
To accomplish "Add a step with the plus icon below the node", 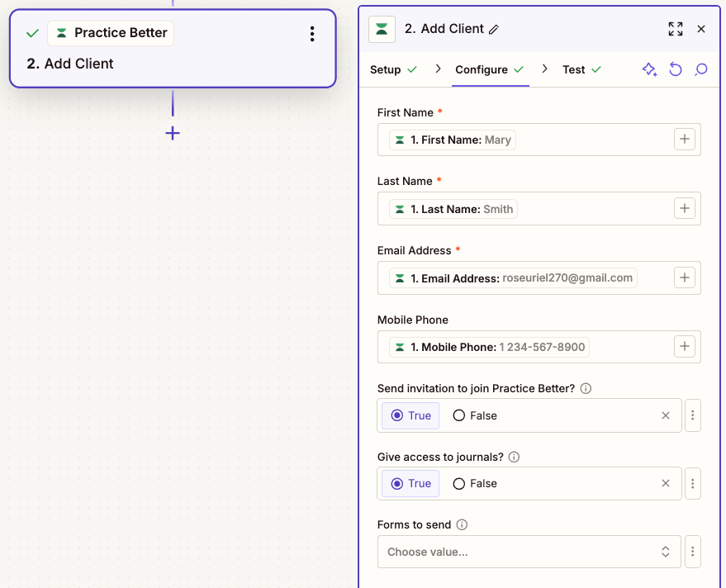I will 173,133.
